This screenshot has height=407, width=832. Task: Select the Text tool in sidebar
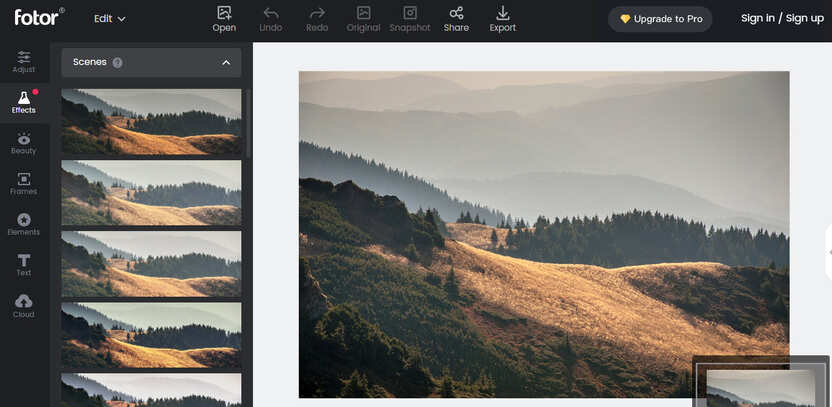point(24,265)
